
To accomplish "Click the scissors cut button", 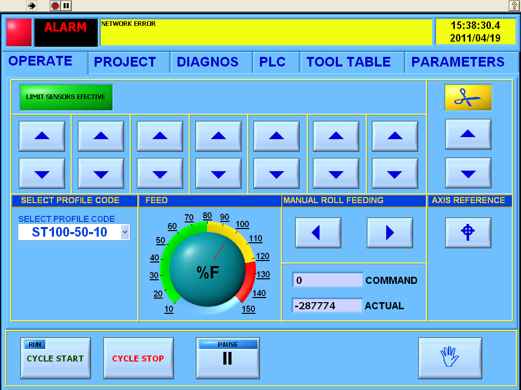I will (468, 97).
